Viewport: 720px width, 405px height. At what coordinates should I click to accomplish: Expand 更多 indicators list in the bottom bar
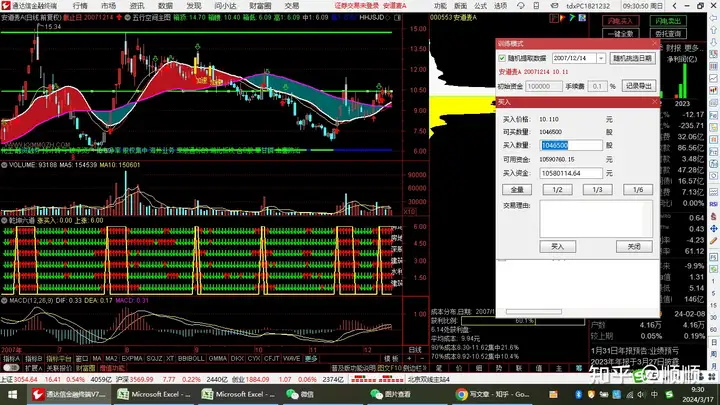(311, 359)
